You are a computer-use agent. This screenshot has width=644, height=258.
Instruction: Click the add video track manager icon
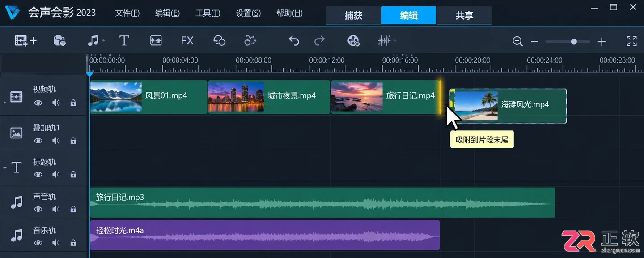tap(25, 41)
